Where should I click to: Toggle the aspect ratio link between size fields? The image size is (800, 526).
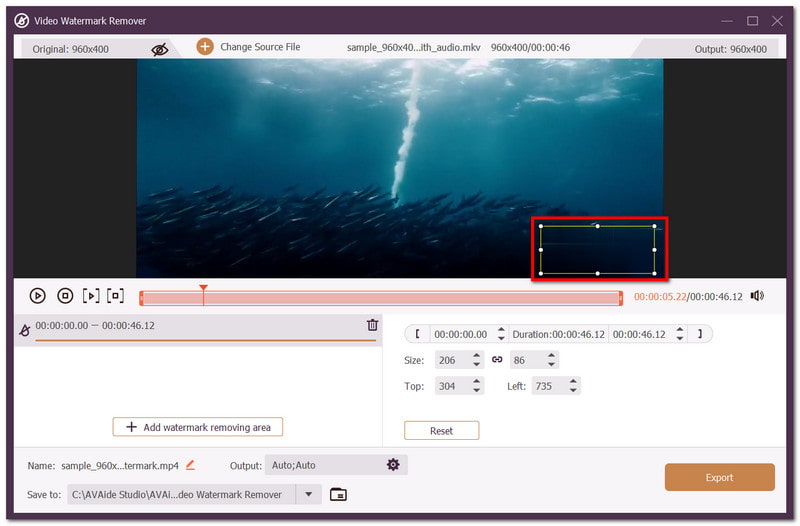[497, 360]
